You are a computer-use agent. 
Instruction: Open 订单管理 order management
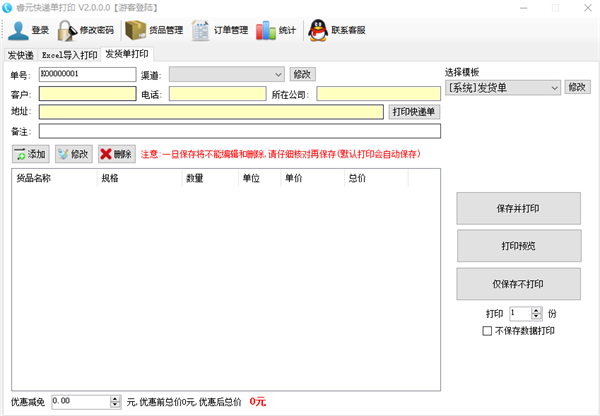pos(201,30)
